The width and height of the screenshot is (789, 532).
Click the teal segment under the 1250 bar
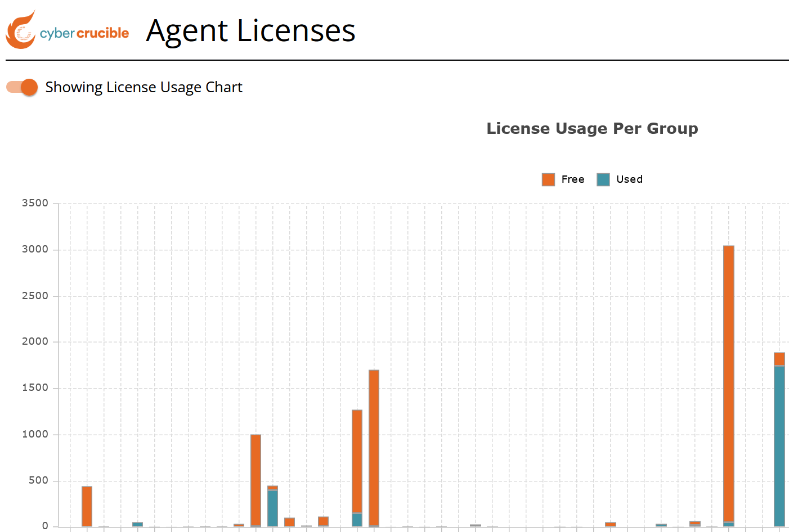(357, 520)
